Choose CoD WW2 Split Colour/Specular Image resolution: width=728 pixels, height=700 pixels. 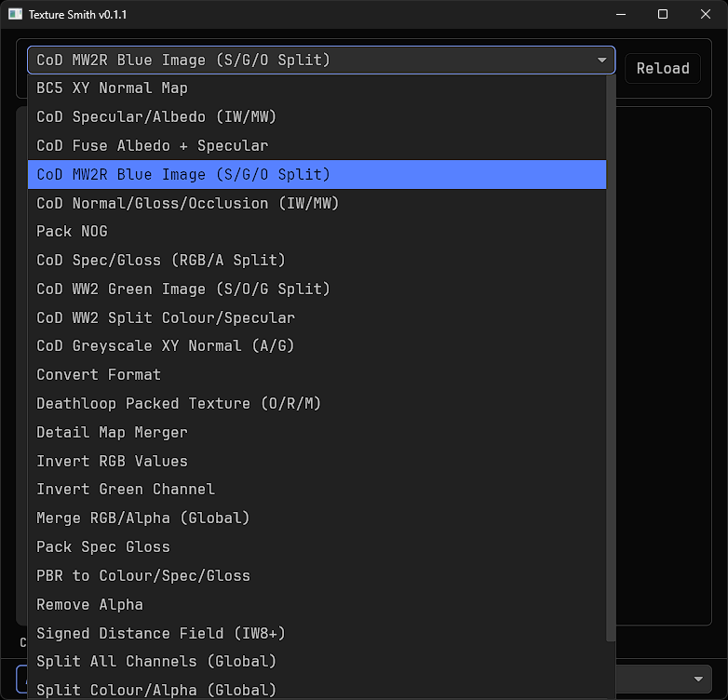click(317, 318)
